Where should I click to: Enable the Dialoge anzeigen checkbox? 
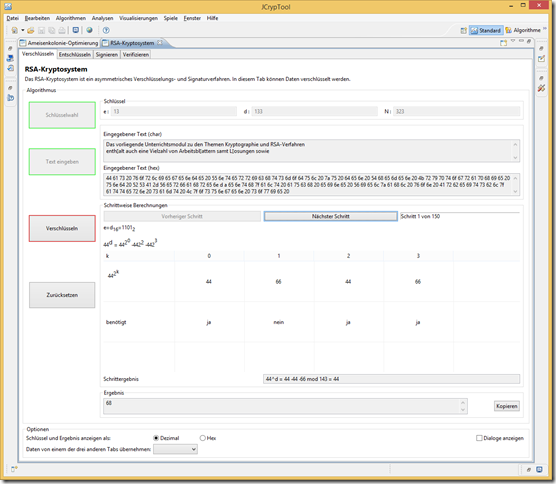tap(479, 438)
